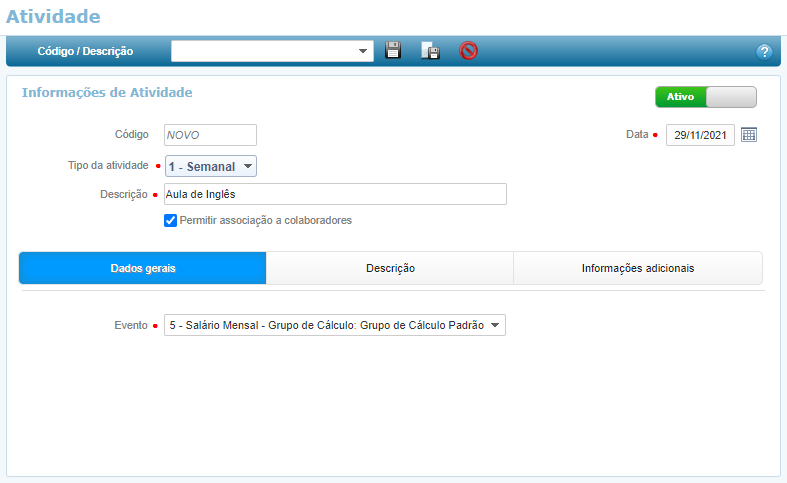
Task: Open the Tipo da atividade dropdown
Action: pyautogui.click(x=210, y=166)
